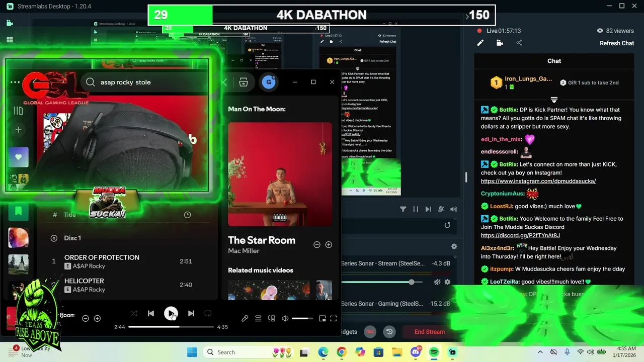The height and width of the screenshot is (362, 644).
Task: Open Spotify from the Windows taskbar
Action: 434,352
